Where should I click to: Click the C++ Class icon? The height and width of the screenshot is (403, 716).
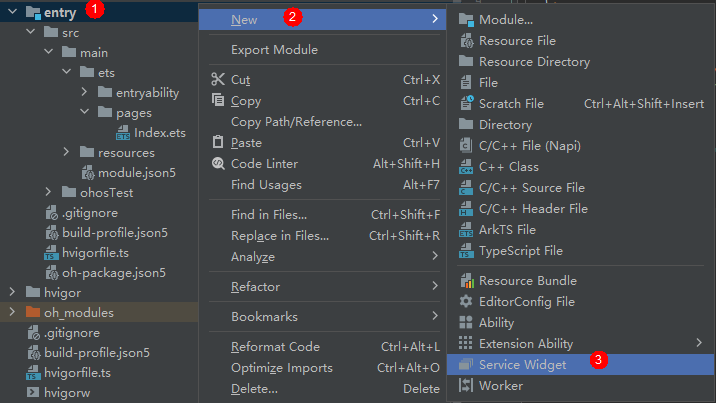[x=466, y=167]
